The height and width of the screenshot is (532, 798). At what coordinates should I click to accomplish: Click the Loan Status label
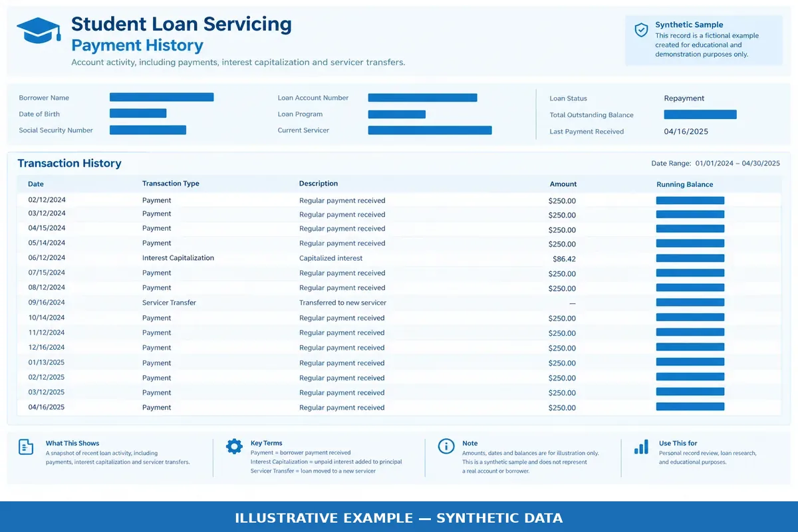(x=569, y=98)
